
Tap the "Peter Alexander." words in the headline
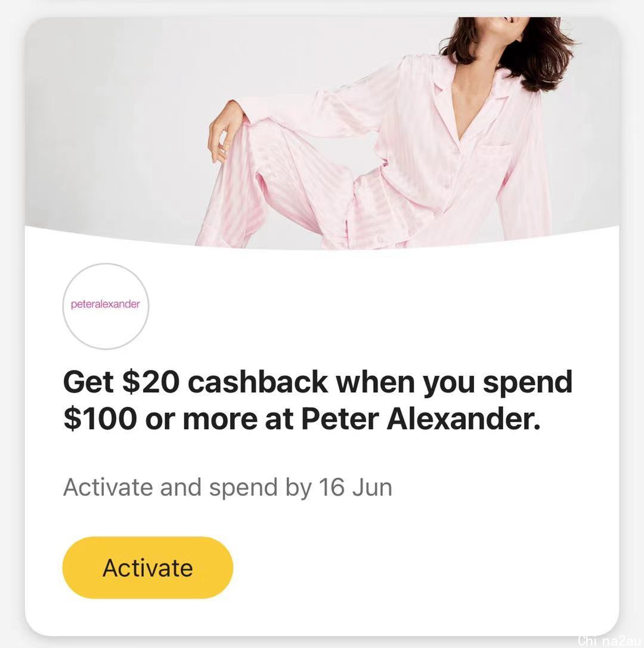pos(420,419)
